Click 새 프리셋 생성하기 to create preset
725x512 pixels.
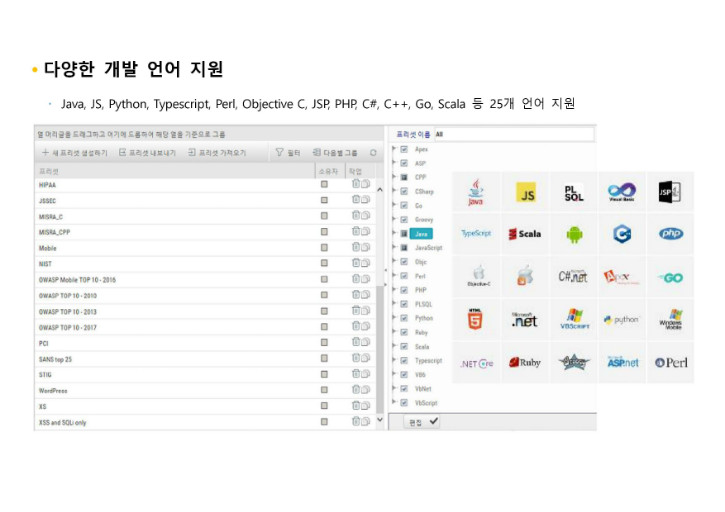74,153
